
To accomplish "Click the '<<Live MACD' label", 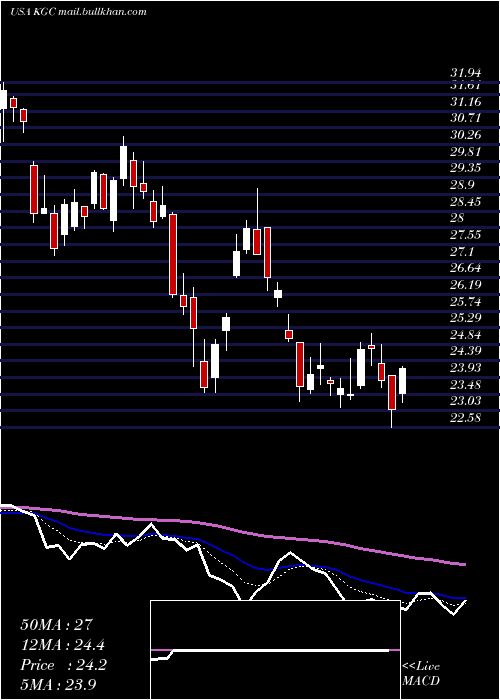I will coord(421,673).
